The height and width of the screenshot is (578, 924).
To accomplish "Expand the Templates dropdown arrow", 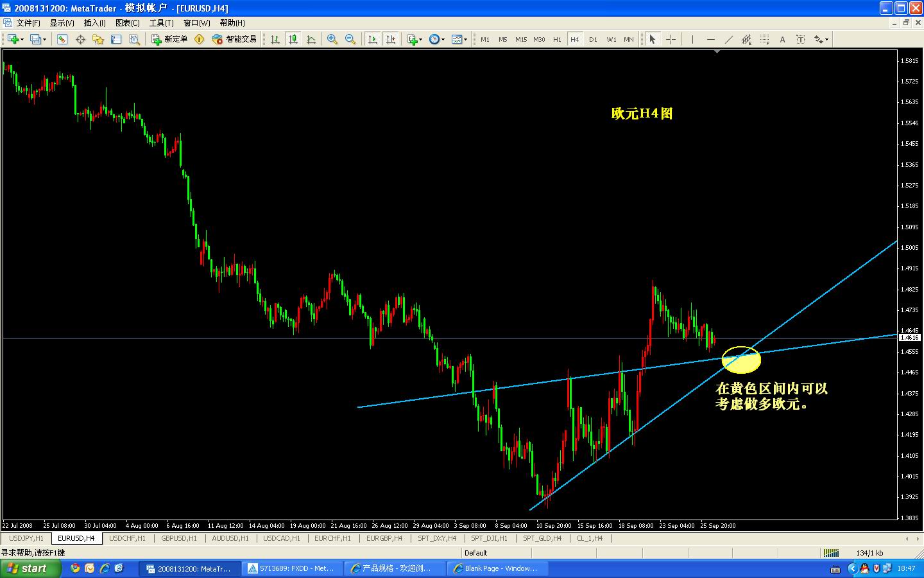I will click(x=466, y=39).
